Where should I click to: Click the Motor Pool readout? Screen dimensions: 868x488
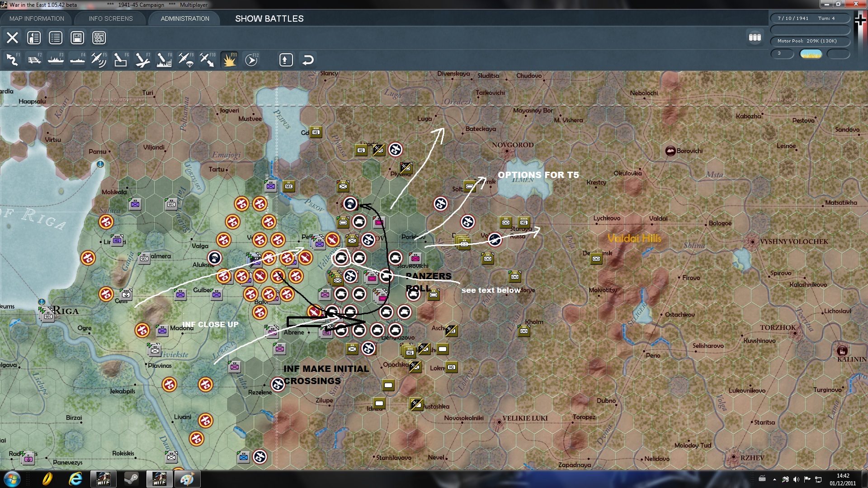810,41
